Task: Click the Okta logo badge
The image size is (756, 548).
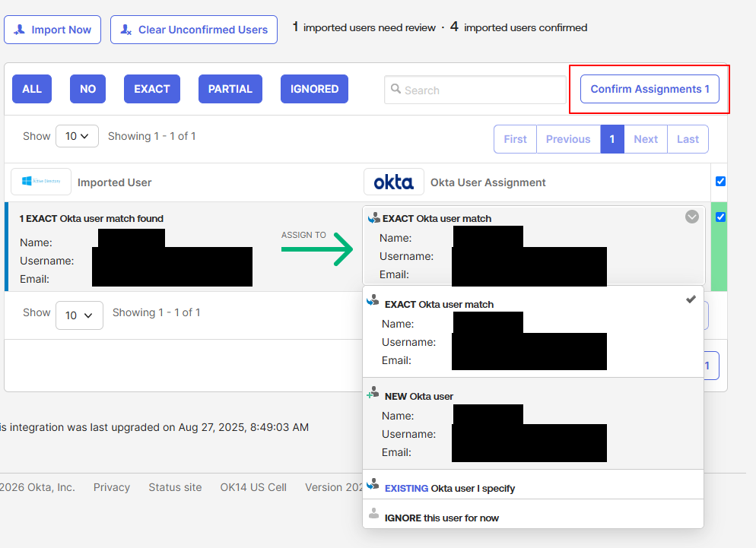Action: pyautogui.click(x=393, y=182)
